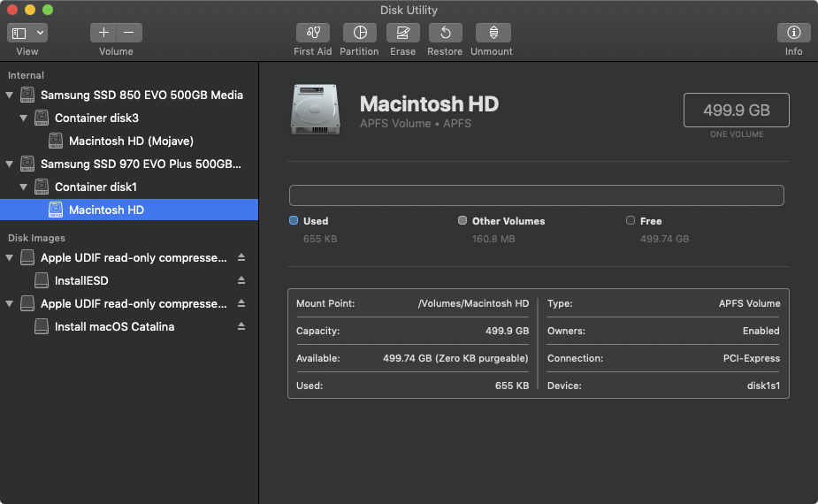Click the blue Used color swatch

pyautogui.click(x=294, y=221)
